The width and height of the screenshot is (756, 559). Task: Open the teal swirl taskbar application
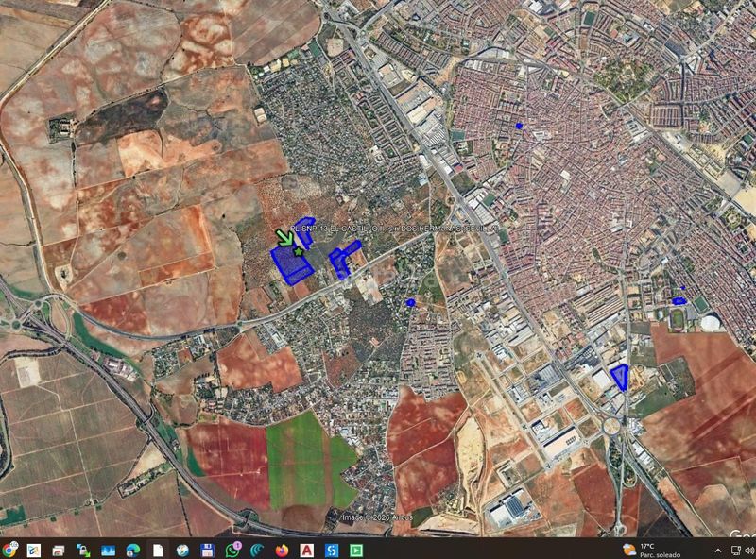click(257, 550)
